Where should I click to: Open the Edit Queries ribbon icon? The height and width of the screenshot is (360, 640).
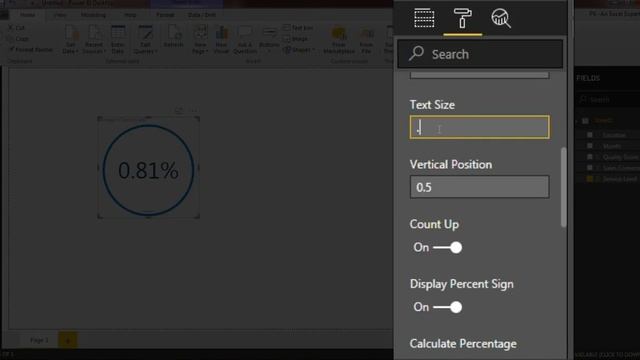[145, 40]
